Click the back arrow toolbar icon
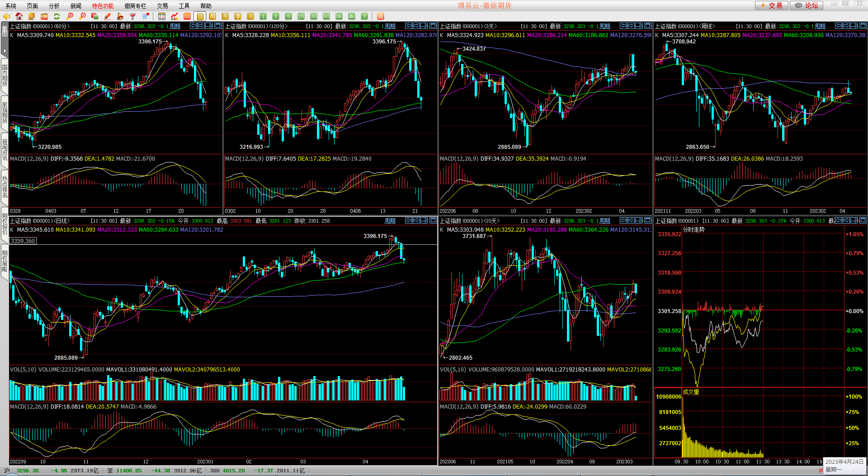The image size is (868, 476). 6,16
